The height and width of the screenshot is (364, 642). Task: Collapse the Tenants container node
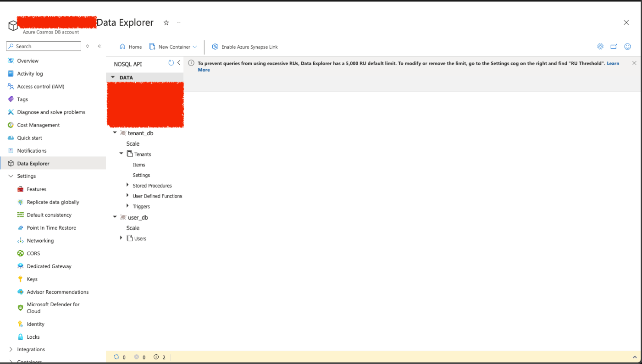[x=121, y=154]
